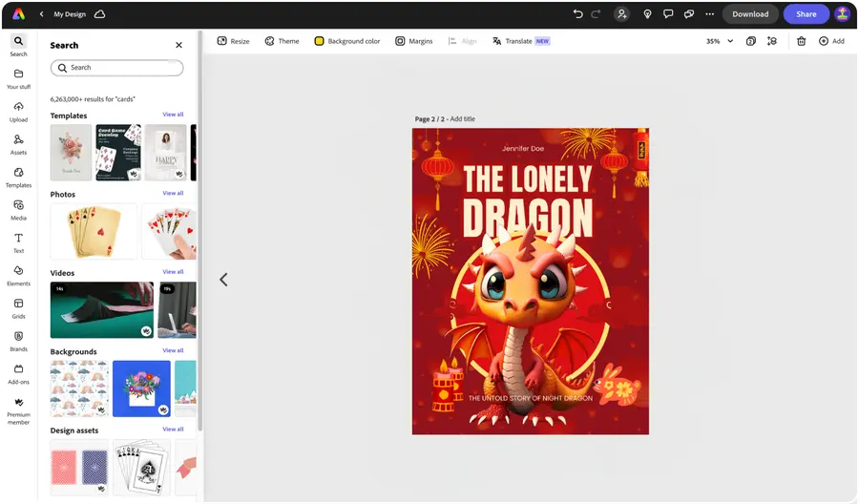Open the Media panel
Screen dimensions: 859x504
[x=19, y=210]
